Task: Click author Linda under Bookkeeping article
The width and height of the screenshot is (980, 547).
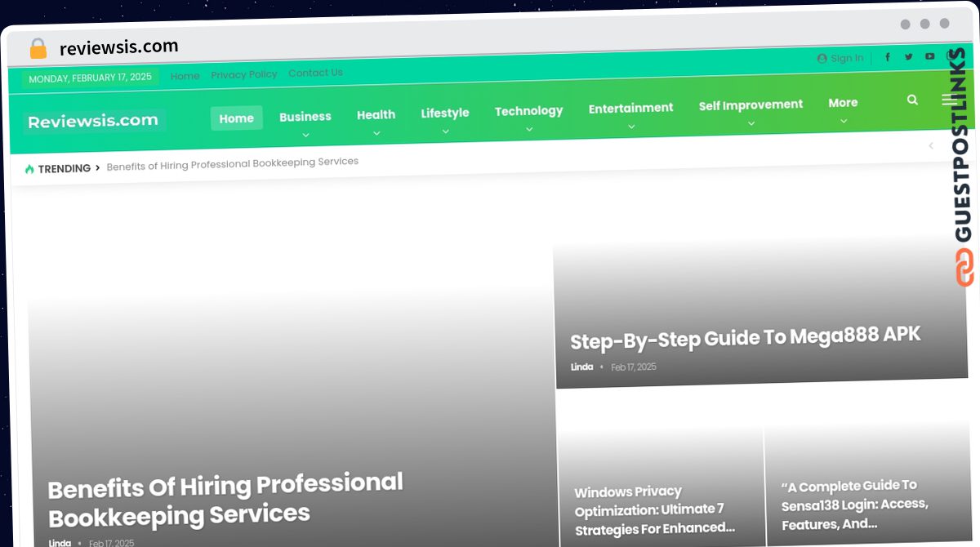Action: [60, 543]
